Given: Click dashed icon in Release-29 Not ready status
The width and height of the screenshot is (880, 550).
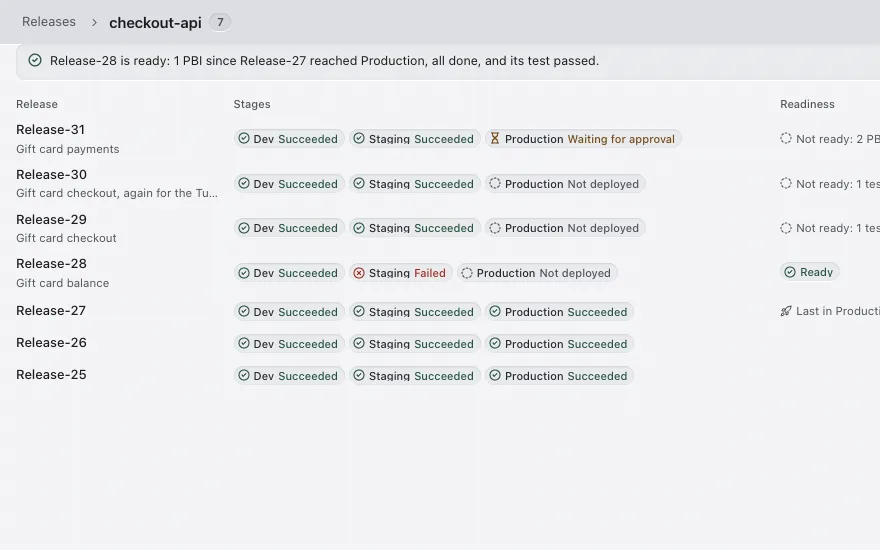Looking at the screenshot, I should click(786, 228).
